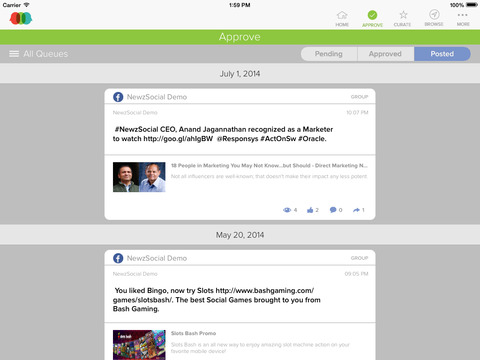The width and height of the screenshot is (480, 360).
Task: Tap the shares arrow icon showing 1
Action: tap(356, 210)
